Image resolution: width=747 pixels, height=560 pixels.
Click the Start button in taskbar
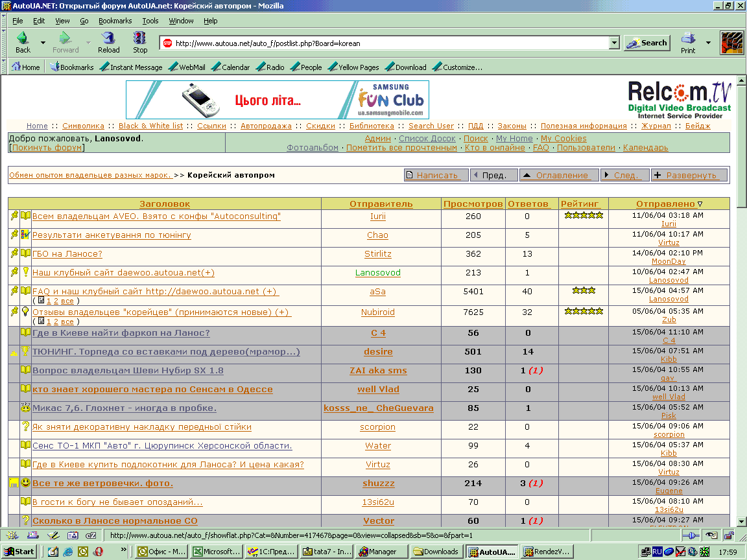click(18, 552)
